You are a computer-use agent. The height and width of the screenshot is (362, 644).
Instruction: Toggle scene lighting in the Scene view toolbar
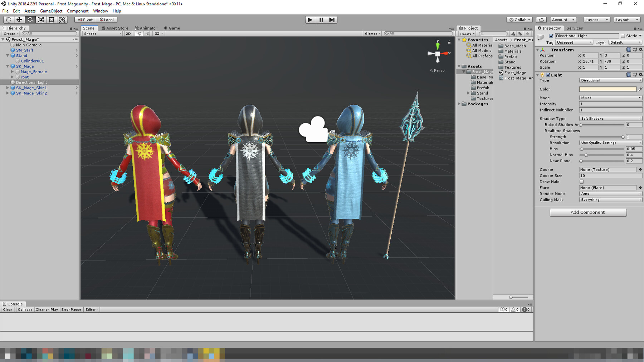tap(139, 33)
